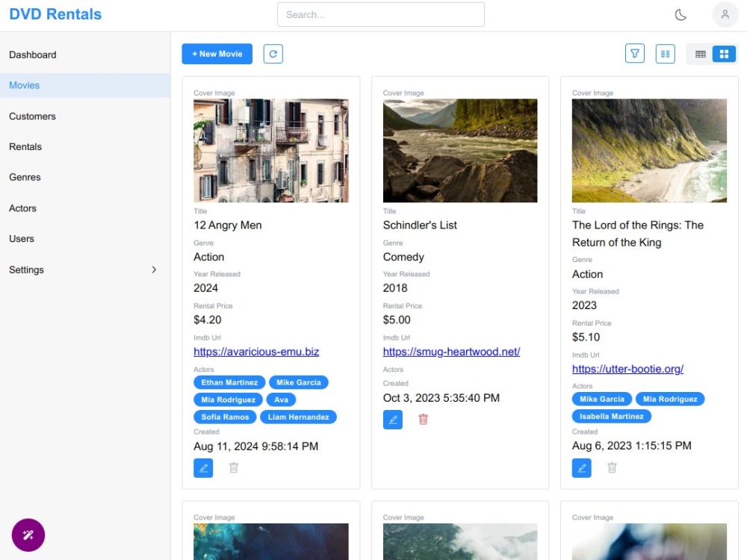Click Mia Rodriguez tag on Lord of the Rings
The image size is (747, 560).
670,399
